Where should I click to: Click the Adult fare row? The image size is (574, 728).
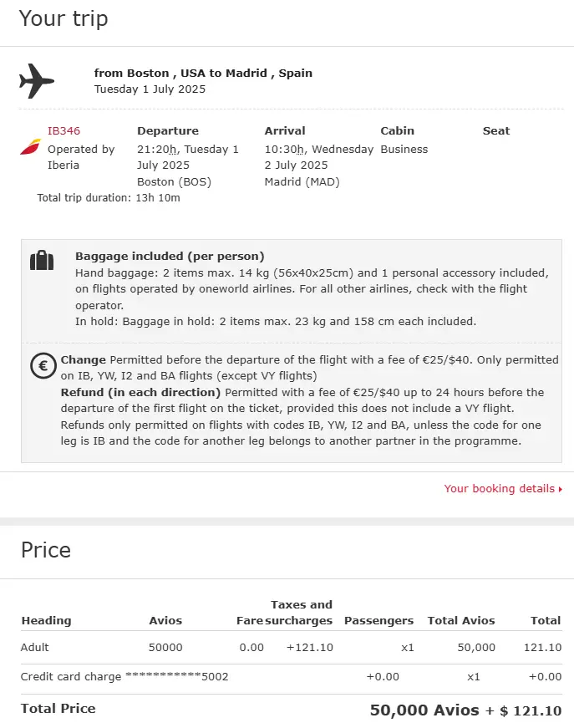point(35,647)
